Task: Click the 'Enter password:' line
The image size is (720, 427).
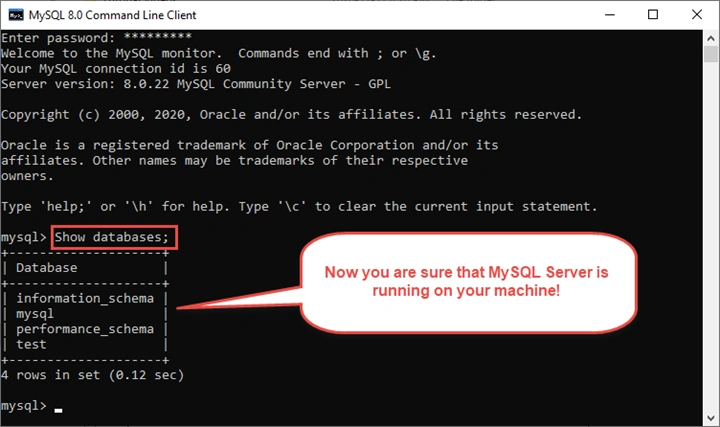Action: 96,38
